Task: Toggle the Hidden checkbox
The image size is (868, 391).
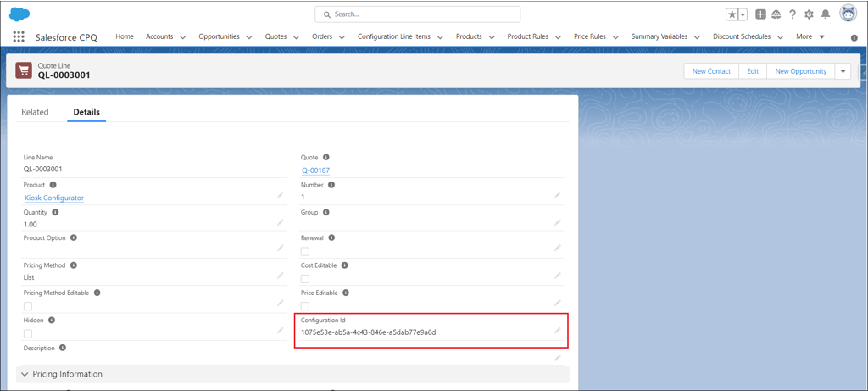Action: [x=28, y=334]
